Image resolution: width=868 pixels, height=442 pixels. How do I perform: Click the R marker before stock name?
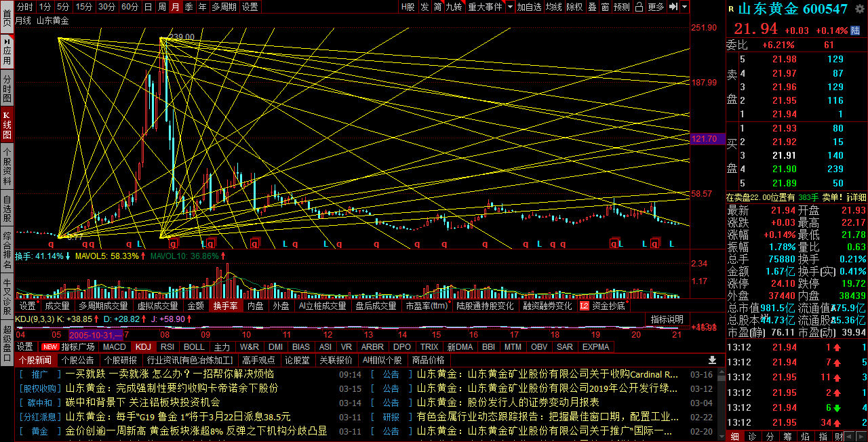[731, 9]
